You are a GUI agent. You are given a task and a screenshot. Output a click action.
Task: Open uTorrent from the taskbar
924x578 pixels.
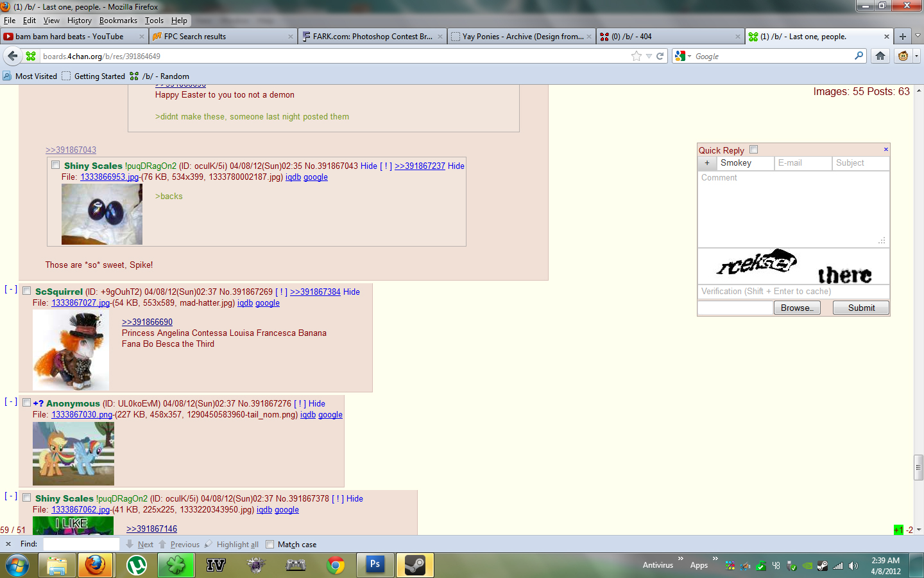pyautogui.click(x=136, y=565)
